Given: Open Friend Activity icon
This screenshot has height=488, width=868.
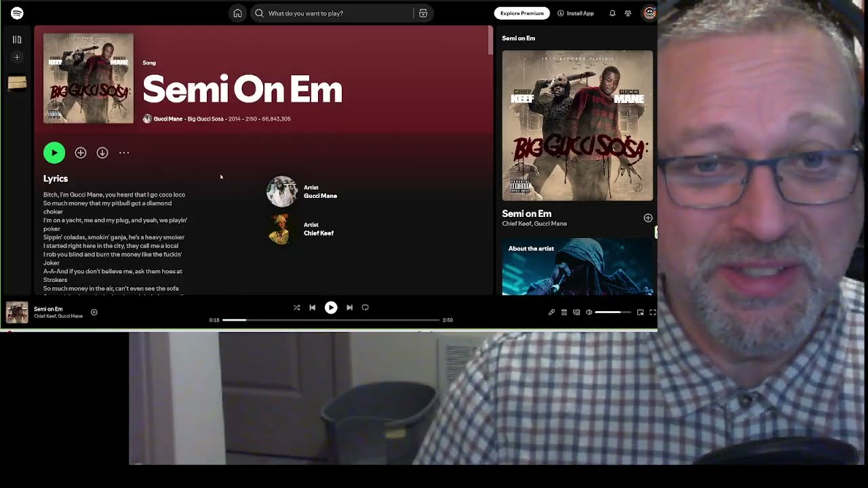Looking at the screenshot, I should click(628, 13).
